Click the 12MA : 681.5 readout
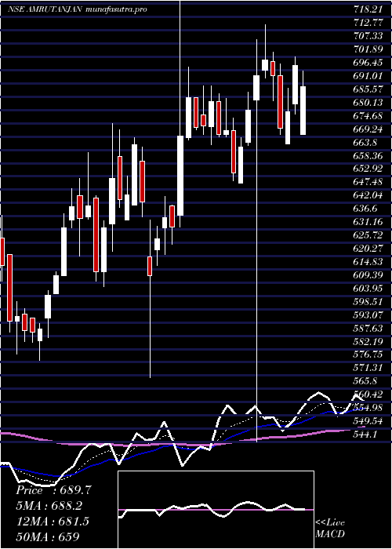 tap(53, 522)
